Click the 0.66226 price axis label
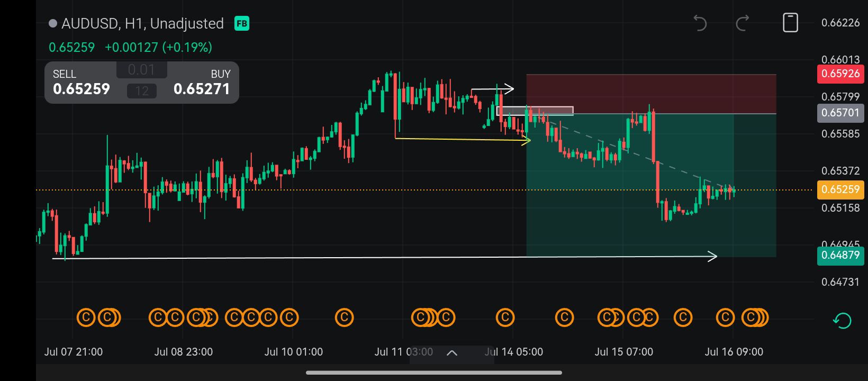 click(840, 23)
